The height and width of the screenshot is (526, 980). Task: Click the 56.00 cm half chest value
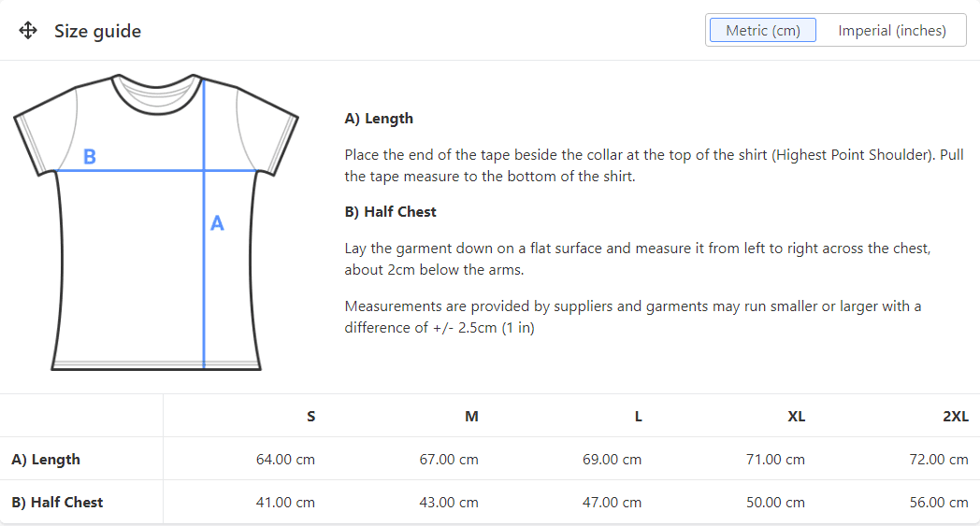pyautogui.click(x=939, y=503)
